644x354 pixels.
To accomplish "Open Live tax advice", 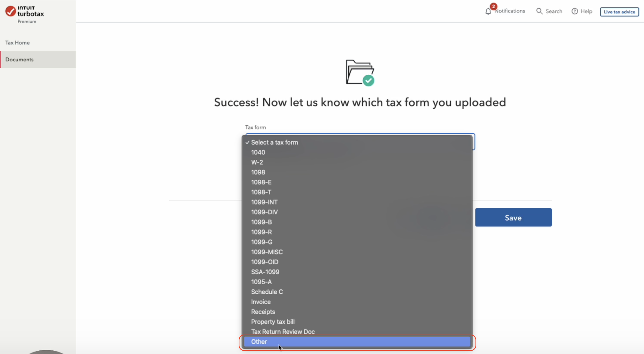I will click(619, 12).
